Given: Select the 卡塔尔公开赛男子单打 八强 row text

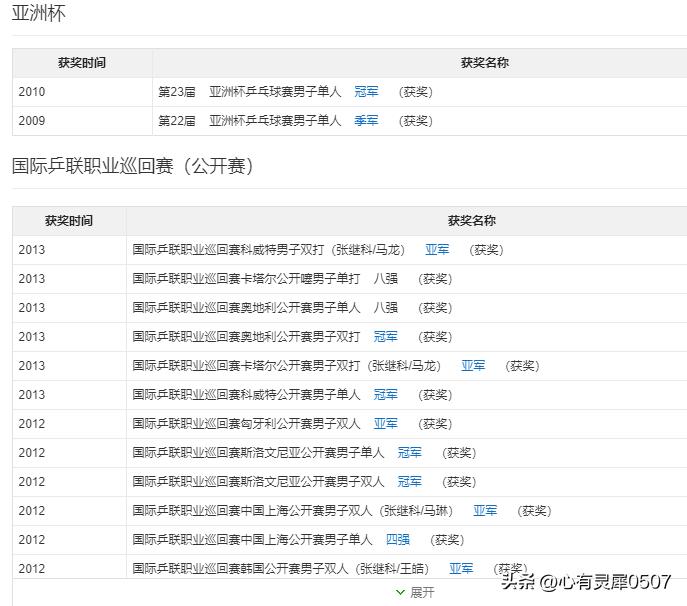Looking at the screenshot, I should 265,279.
